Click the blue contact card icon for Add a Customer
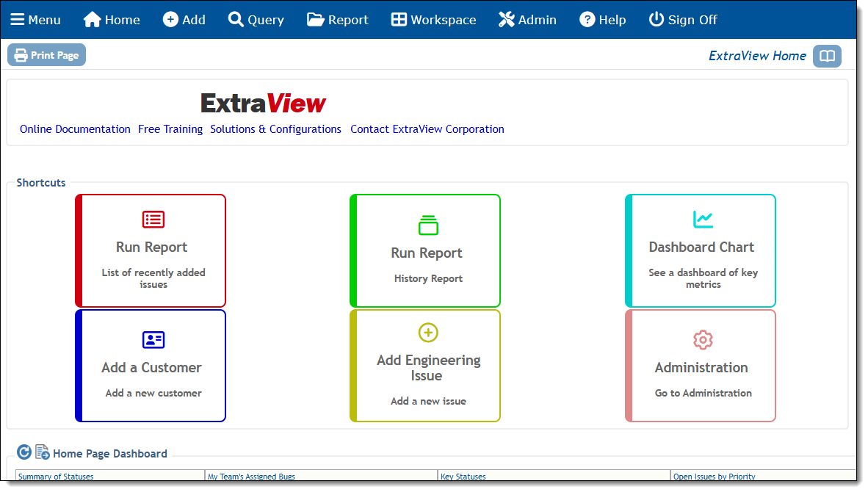 pyautogui.click(x=153, y=340)
